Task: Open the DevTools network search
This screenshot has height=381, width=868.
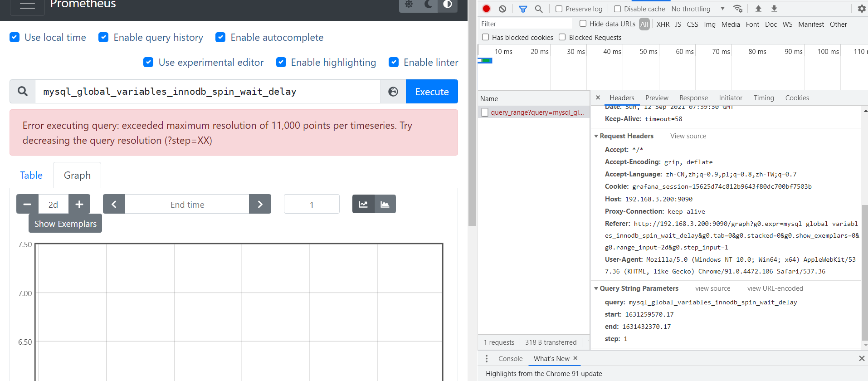Action: tap(539, 9)
